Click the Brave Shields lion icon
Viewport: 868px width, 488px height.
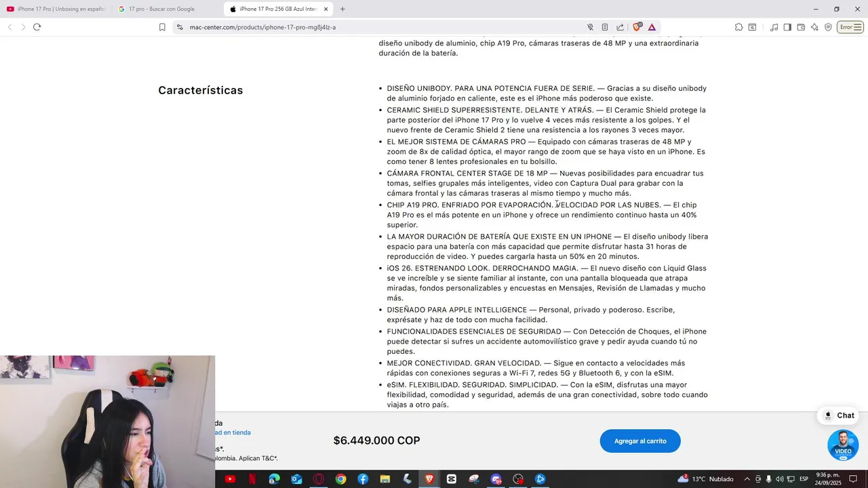tap(637, 27)
